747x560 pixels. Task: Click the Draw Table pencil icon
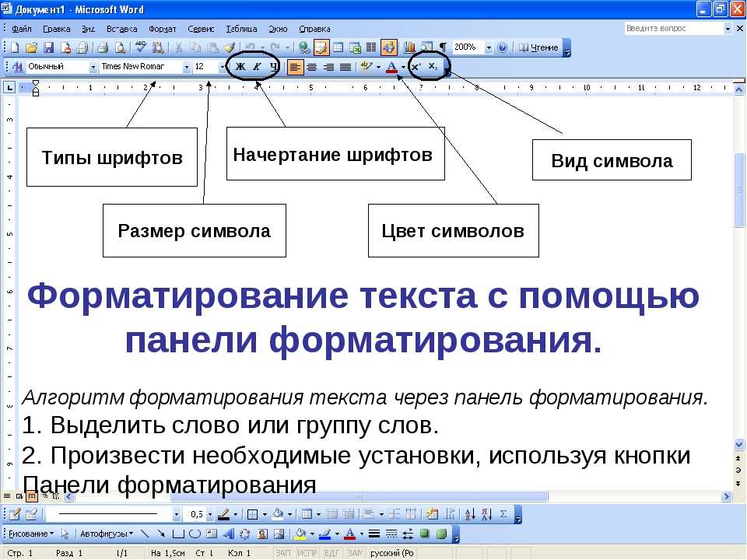point(15,514)
